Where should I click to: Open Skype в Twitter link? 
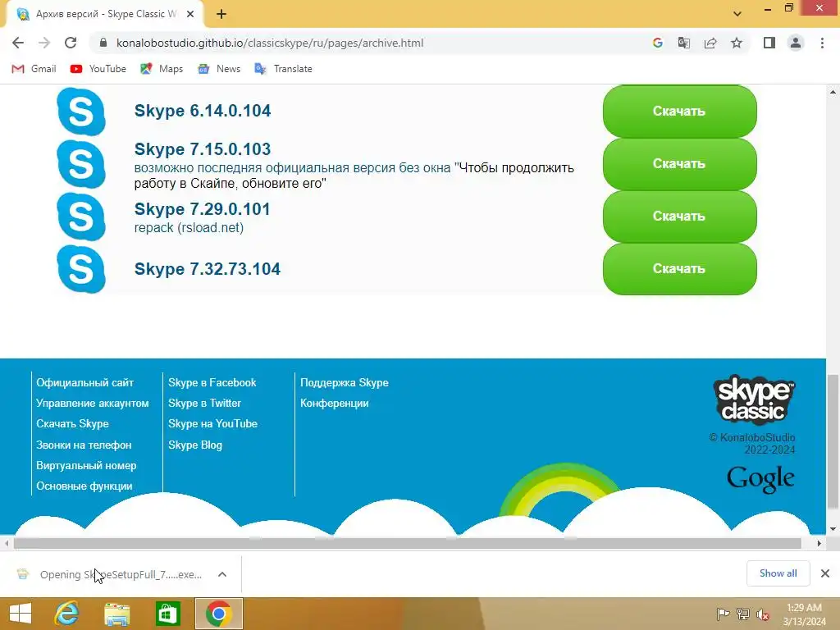(x=204, y=403)
